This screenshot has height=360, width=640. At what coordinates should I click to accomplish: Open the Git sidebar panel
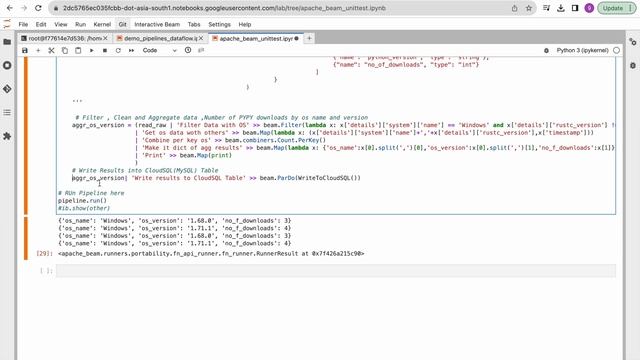pyautogui.click(x=7, y=89)
